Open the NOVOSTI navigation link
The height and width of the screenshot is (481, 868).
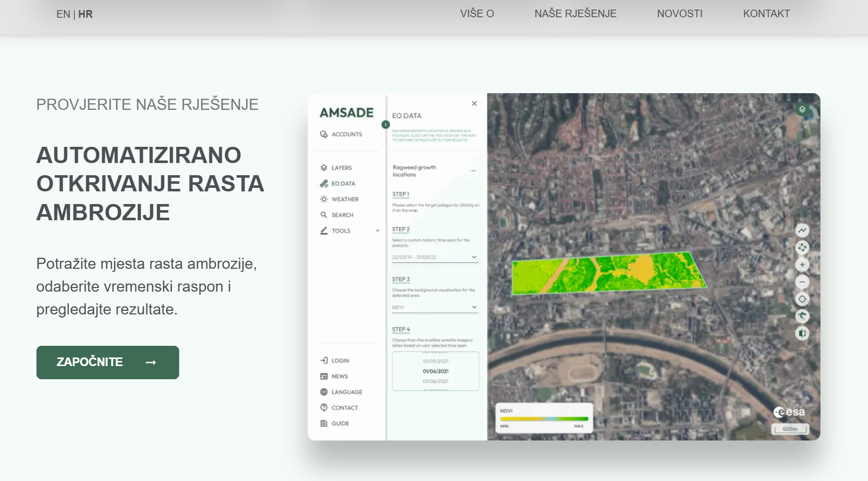coord(679,14)
